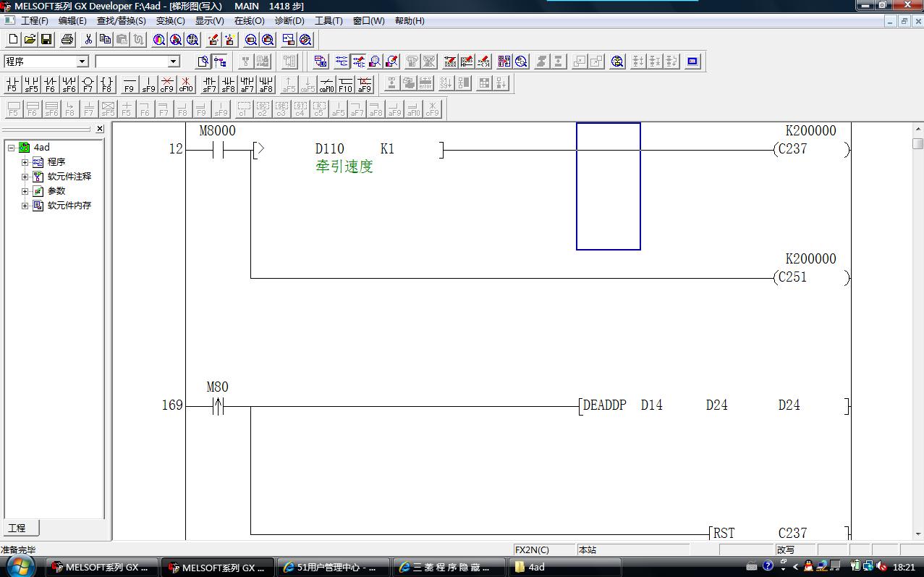
Task: Save the project with the floppy disk icon
Action: pos(46,39)
